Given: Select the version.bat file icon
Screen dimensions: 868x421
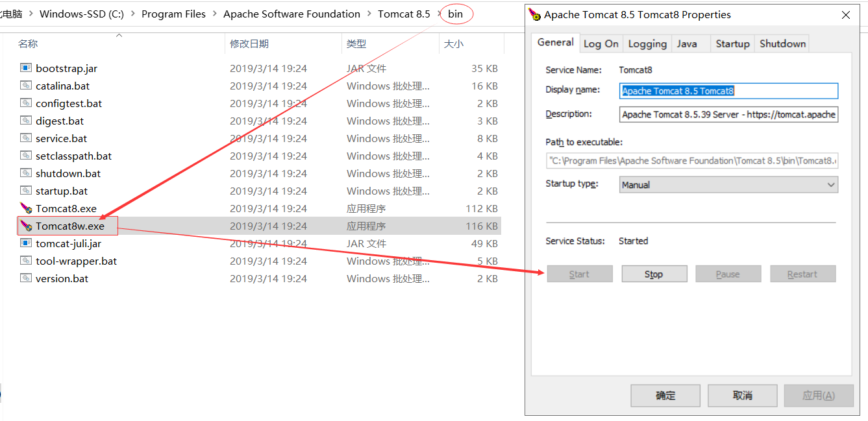Looking at the screenshot, I should (x=26, y=278).
